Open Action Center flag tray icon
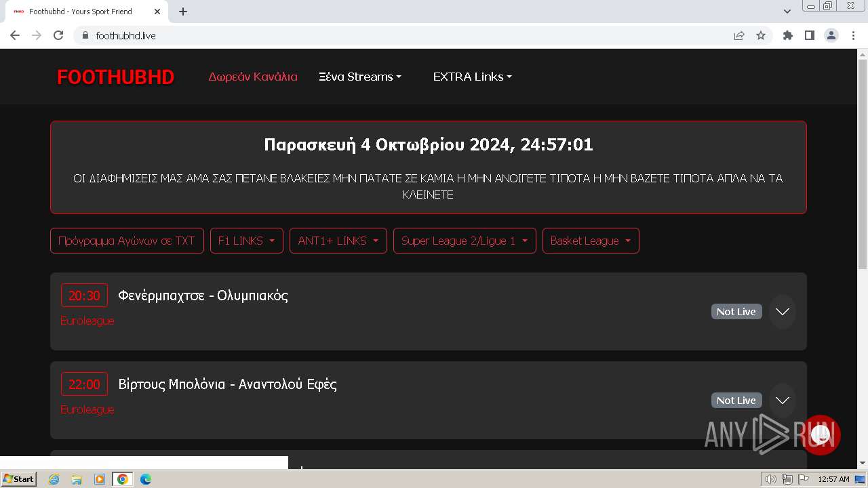Viewport: 868px width, 488px height. coord(804,479)
